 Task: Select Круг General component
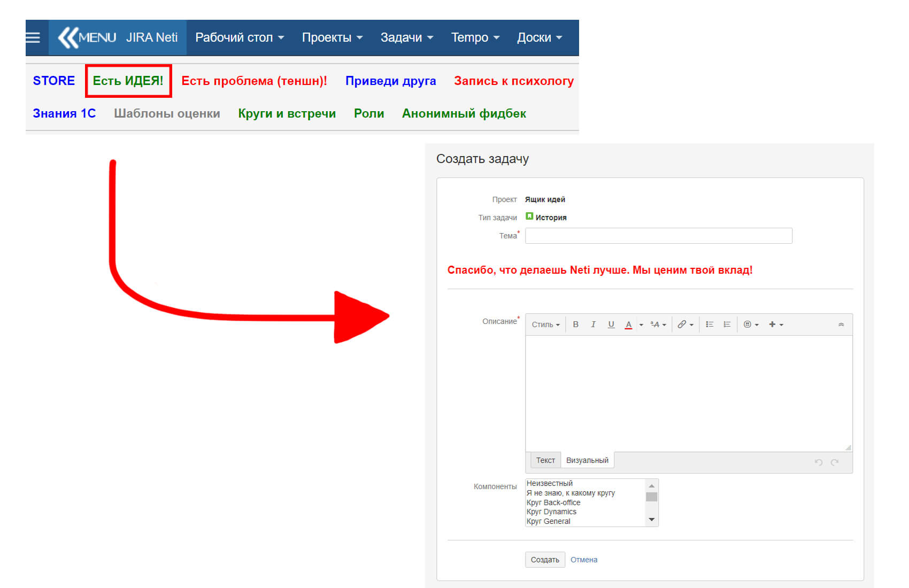click(585, 521)
